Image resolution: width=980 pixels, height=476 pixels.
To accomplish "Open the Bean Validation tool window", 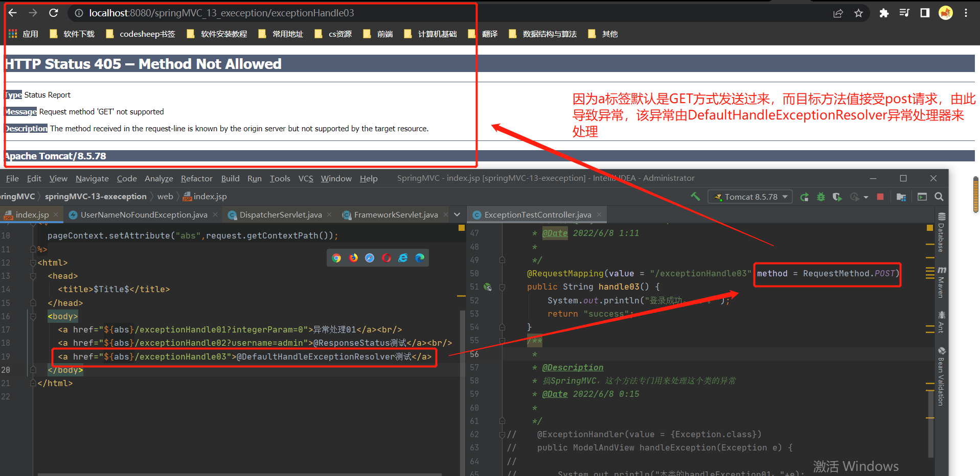I will click(941, 376).
